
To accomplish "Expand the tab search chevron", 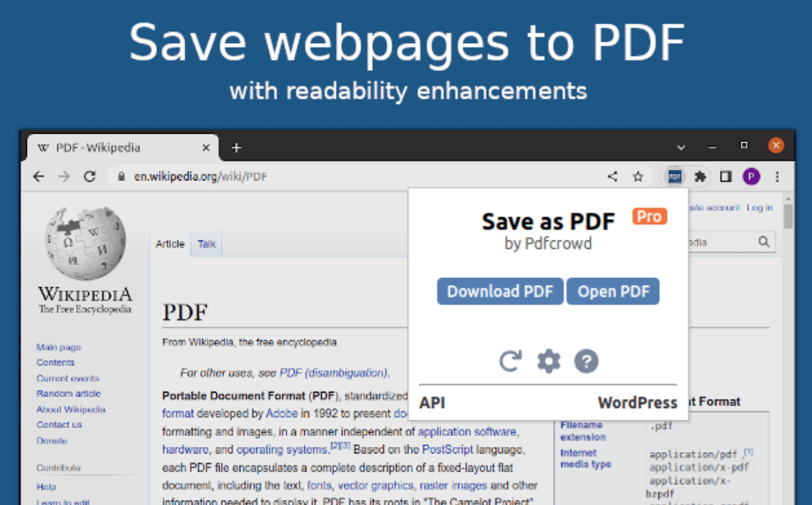I will point(681,148).
